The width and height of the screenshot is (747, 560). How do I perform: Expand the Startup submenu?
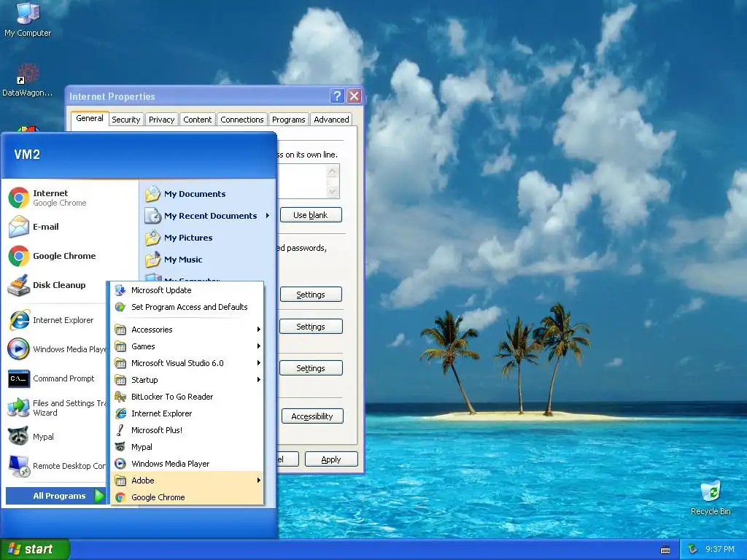point(187,379)
